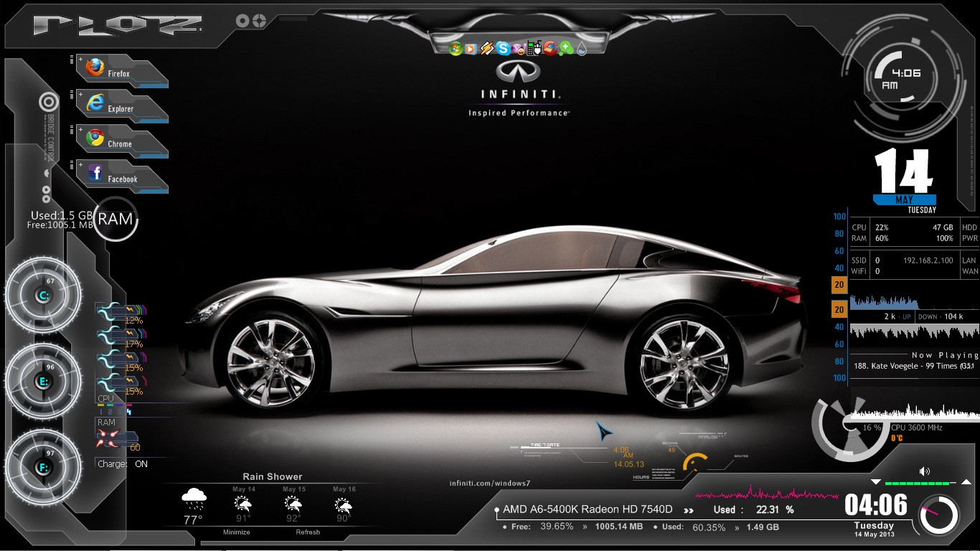
Task: Click the round analog clock dial
Action: (x=939, y=514)
